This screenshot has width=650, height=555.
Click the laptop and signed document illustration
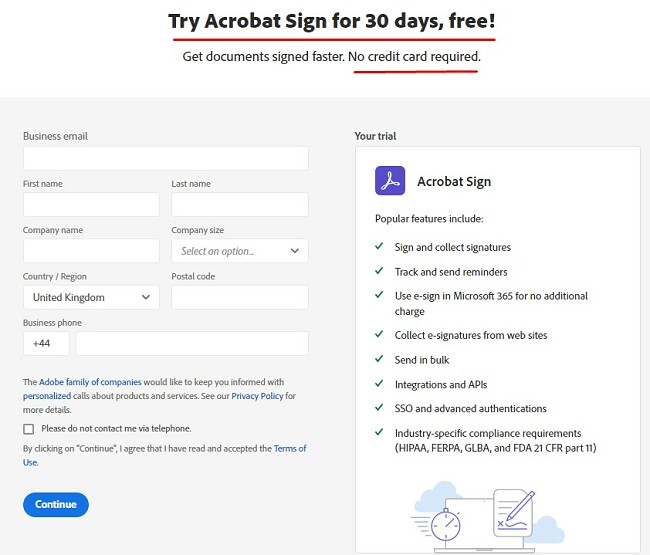(x=488, y=516)
